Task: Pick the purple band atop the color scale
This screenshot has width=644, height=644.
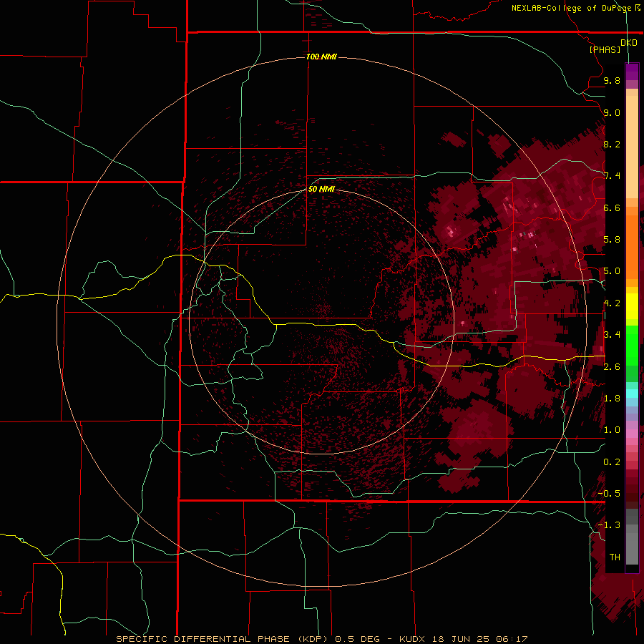Action: pyautogui.click(x=632, y=72)
